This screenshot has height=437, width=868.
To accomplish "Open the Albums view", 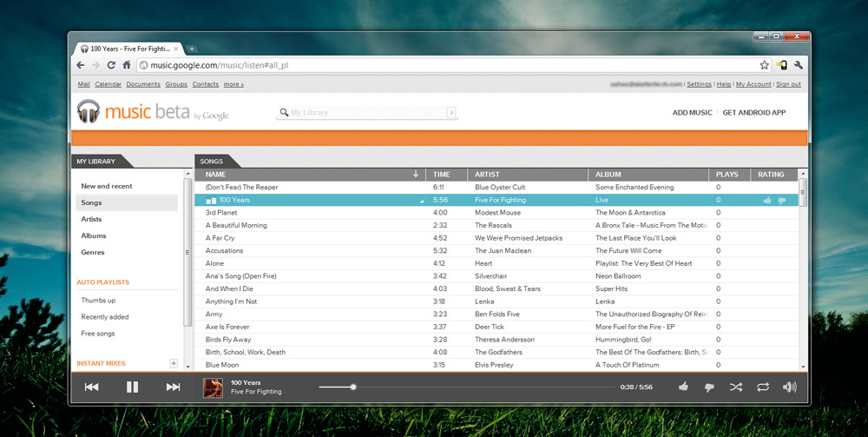I will click(94, 236).
